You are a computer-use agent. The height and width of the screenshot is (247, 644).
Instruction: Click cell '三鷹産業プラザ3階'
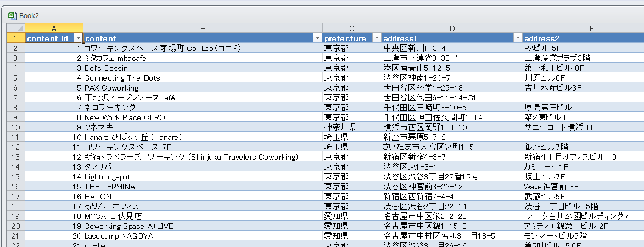tap(583, 58)
